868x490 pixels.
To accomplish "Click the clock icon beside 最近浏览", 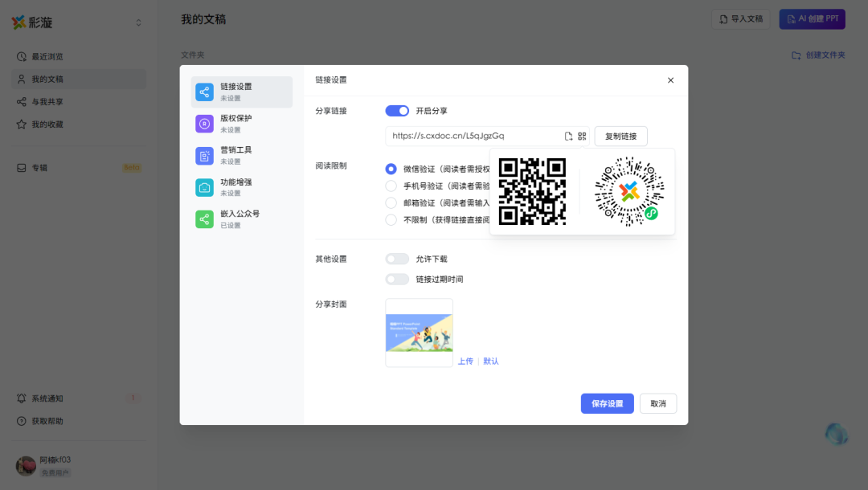I will [x=22, y=56].
